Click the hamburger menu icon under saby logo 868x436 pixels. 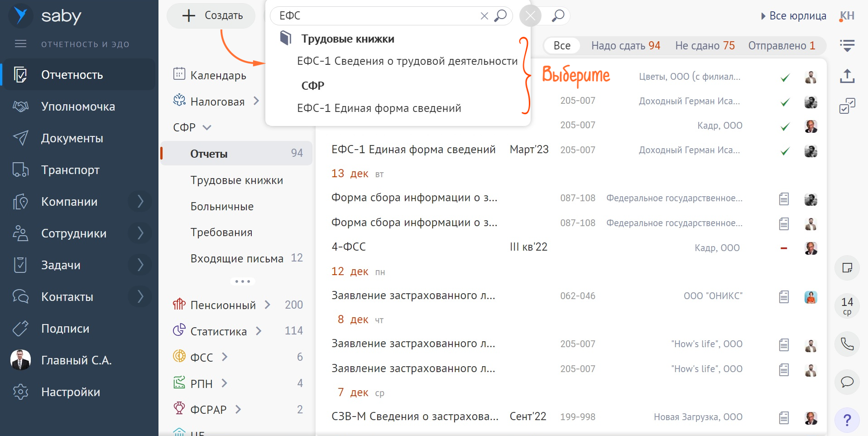21,44
